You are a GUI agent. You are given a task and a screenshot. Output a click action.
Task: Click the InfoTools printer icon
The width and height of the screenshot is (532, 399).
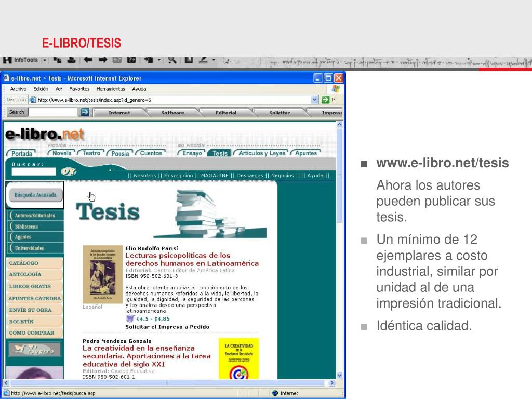pos(72,60)
